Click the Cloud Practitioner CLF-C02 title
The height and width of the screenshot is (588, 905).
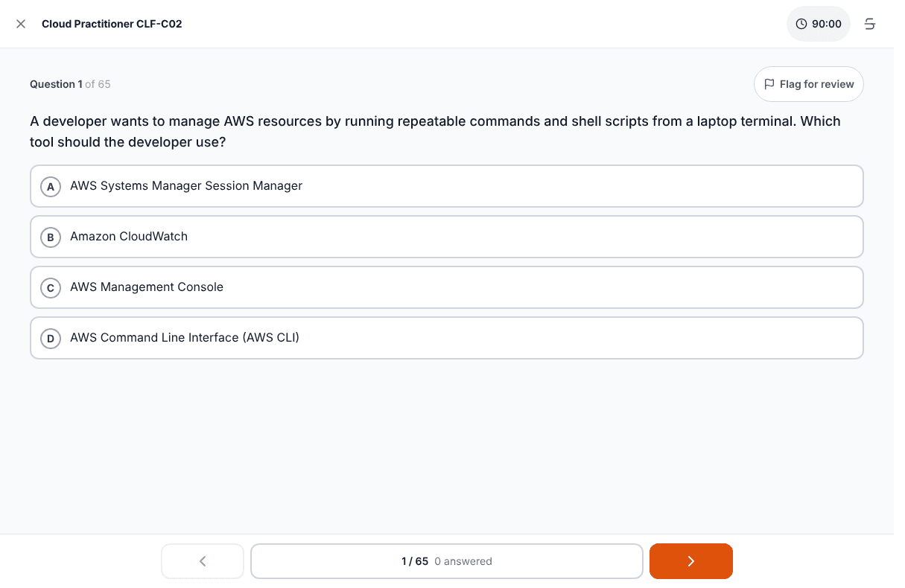[x=112, y=24]
